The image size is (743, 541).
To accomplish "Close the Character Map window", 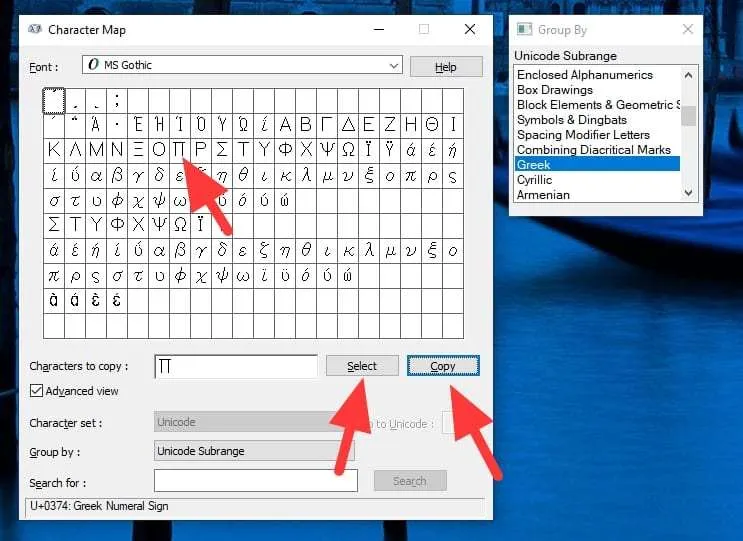I will [470, 29].
